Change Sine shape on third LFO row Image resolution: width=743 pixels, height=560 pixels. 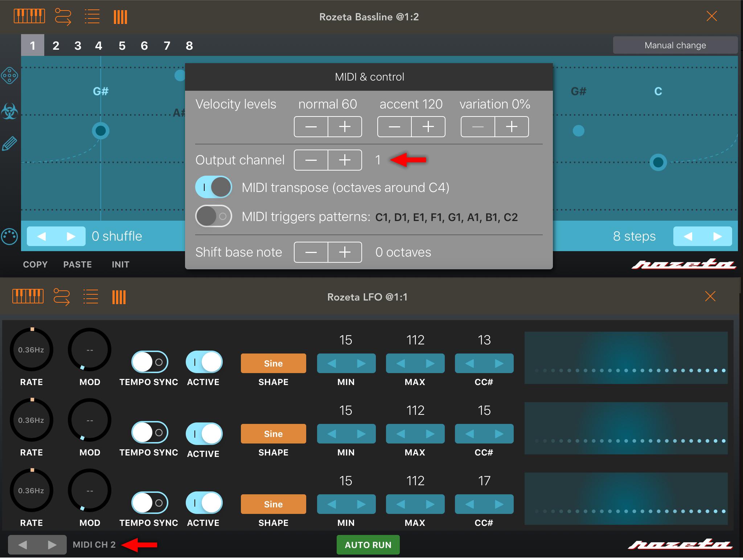click(273, 504)
